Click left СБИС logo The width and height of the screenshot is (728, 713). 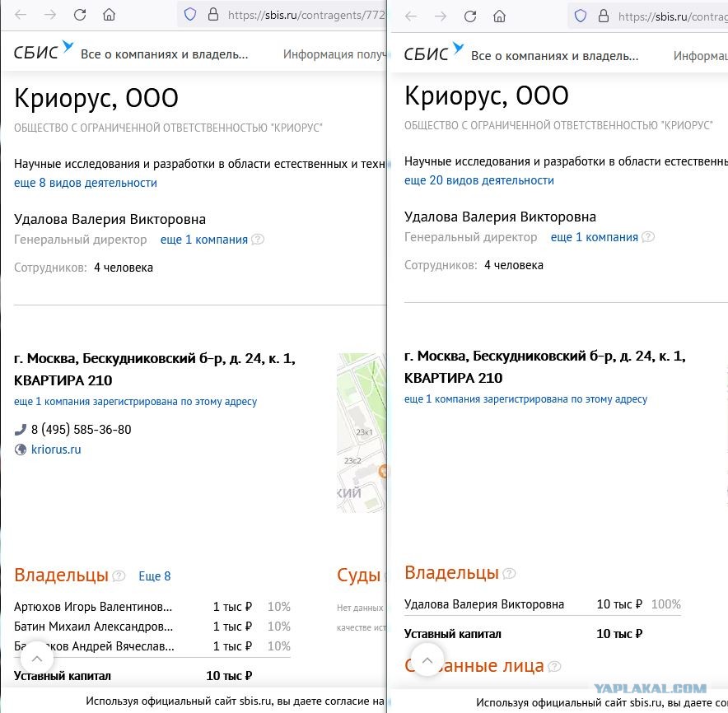coord(43,50)
